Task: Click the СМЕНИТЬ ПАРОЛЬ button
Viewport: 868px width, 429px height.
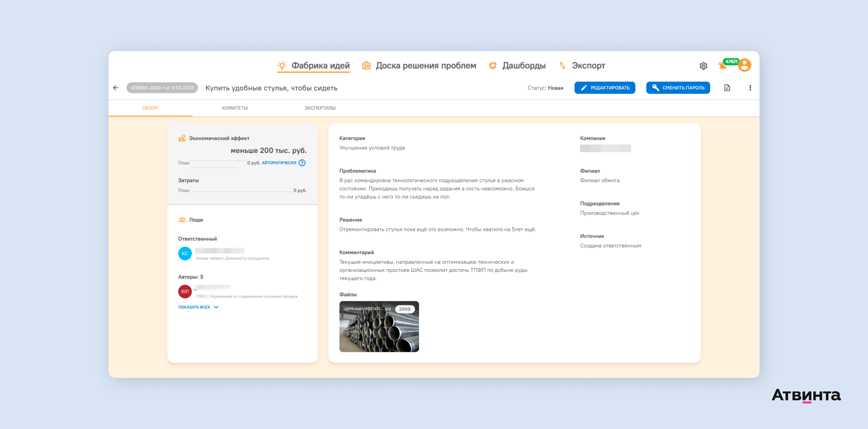Action: coord(678,88)
